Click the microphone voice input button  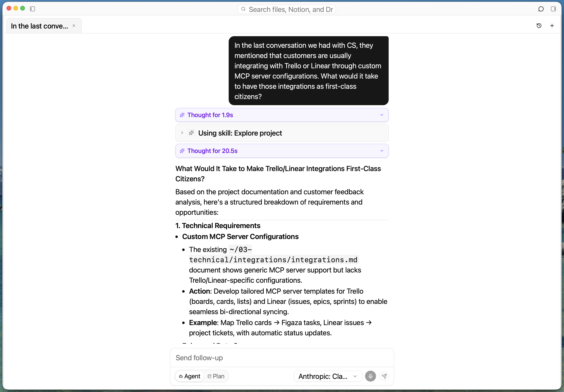[370, 376]
